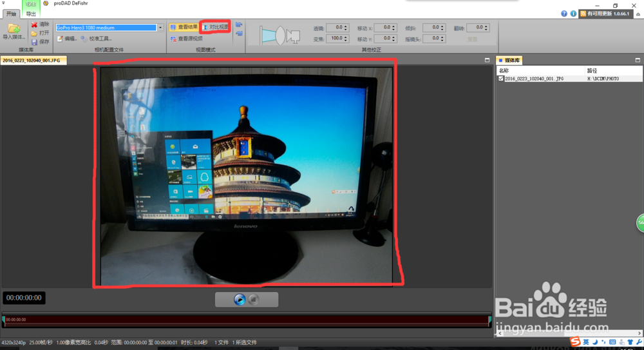Click the 翻转 rotation spinner arrows
The image size is (644, 350).
click(486, 28)
